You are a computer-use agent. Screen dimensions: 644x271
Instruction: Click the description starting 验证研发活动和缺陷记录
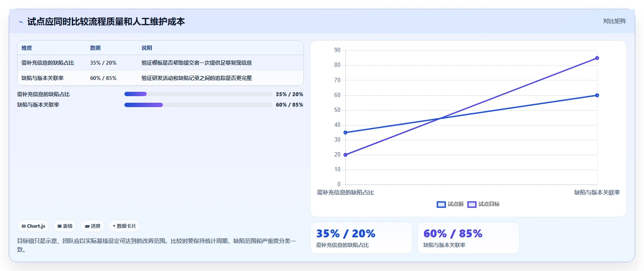(x=197, y=78)
